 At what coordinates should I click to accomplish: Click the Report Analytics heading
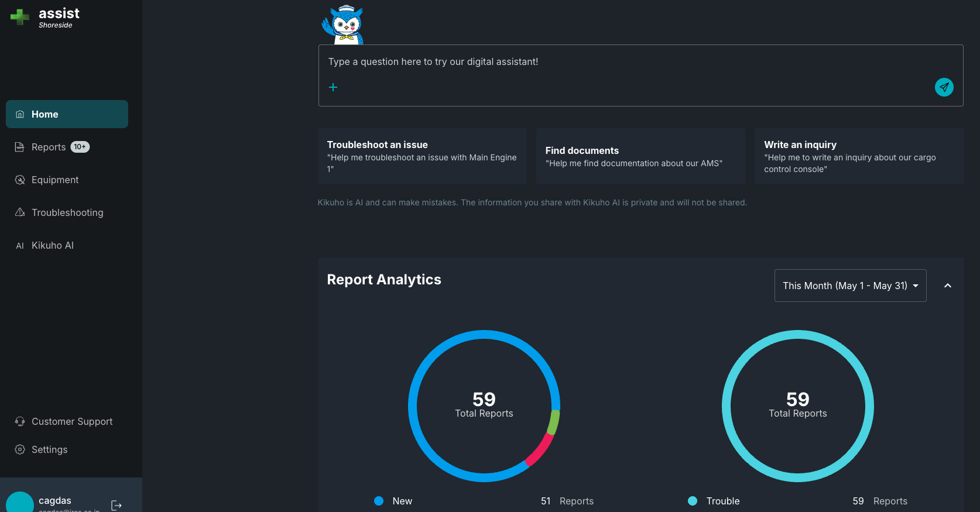point(384,280)
